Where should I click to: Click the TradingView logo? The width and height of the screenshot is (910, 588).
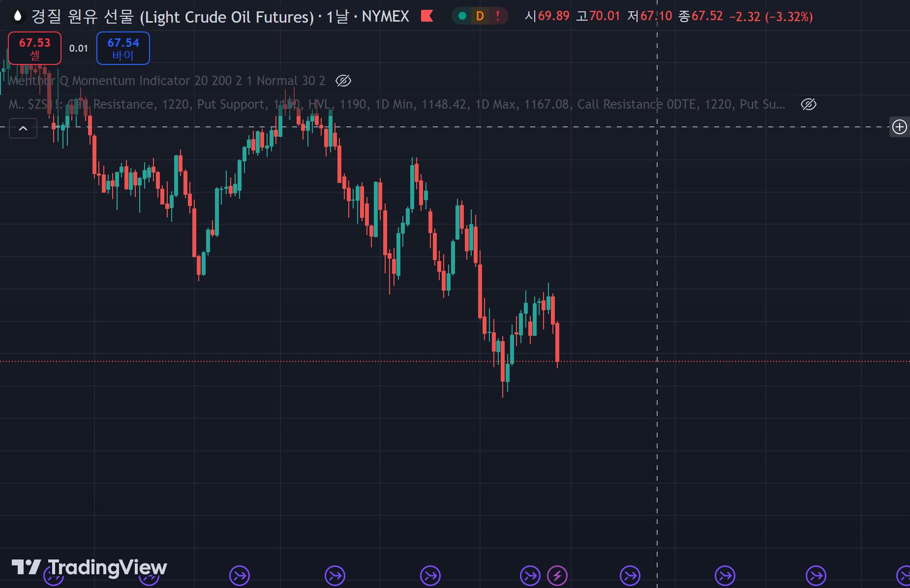coord(90,567)
